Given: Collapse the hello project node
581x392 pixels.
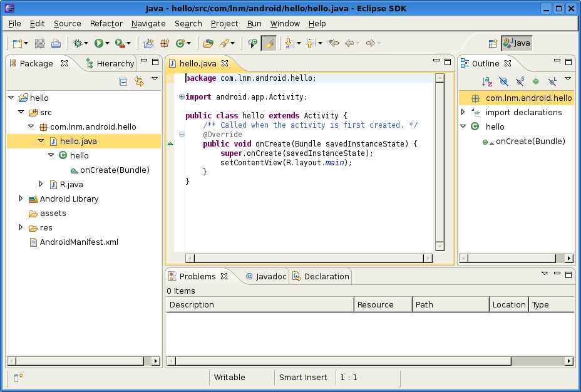Looking at the screenshot, I should (x=11, y=98).
